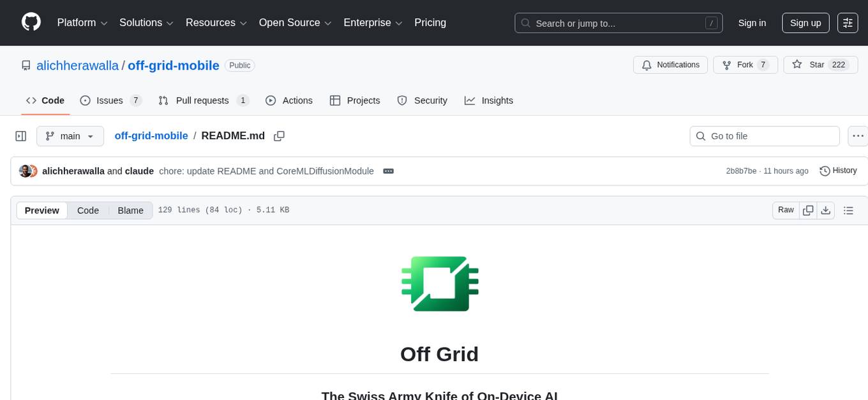Screen dimensions: 868x400
Task: View the repository Insights
Action: [x=489, y=100]
